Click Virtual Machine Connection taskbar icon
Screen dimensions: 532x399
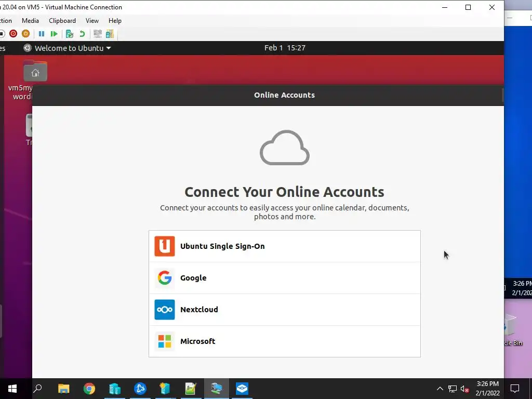[x=217, y=389]
